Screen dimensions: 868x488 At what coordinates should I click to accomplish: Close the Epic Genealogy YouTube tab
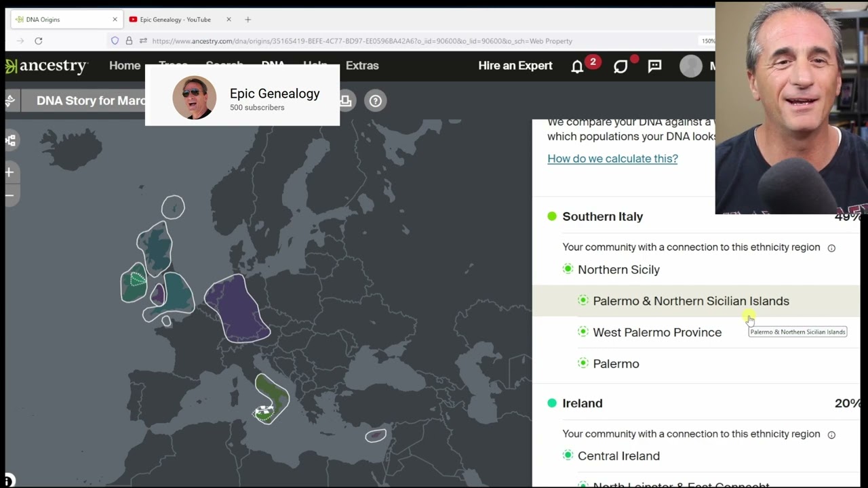(x=229, y=20)
